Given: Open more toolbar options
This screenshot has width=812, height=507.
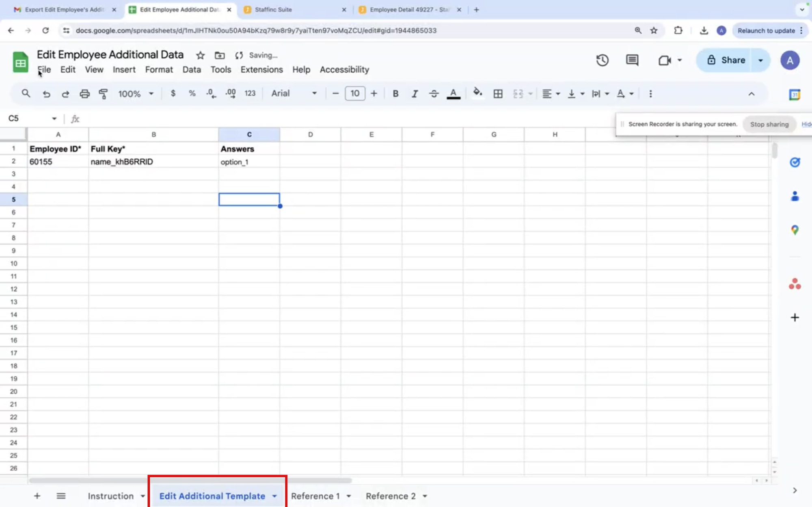Looking at the screenshot, I should (x=650, y=94).
